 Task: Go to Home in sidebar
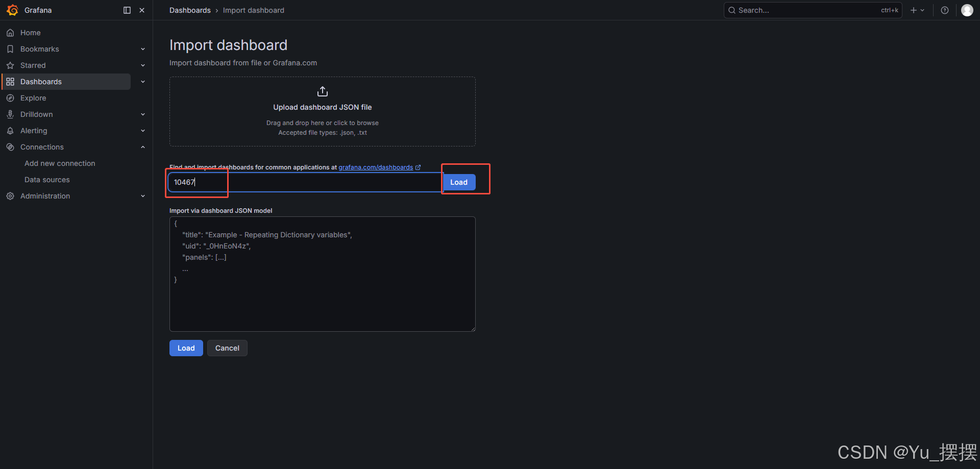pos(30,33)
